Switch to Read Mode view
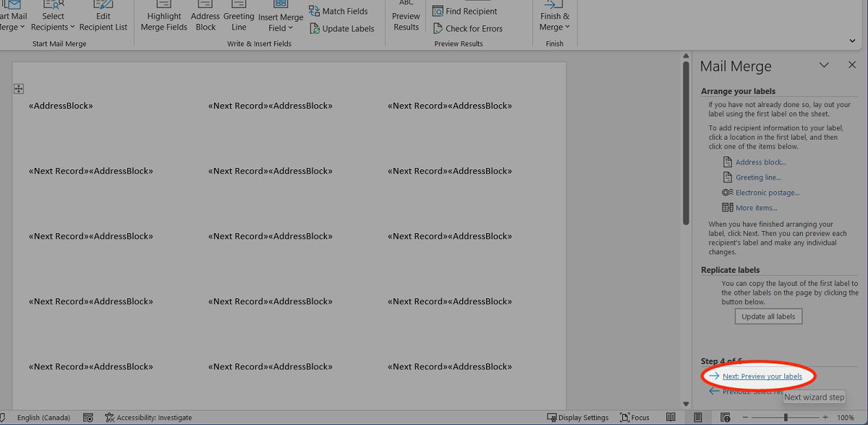 coord(671,418)
